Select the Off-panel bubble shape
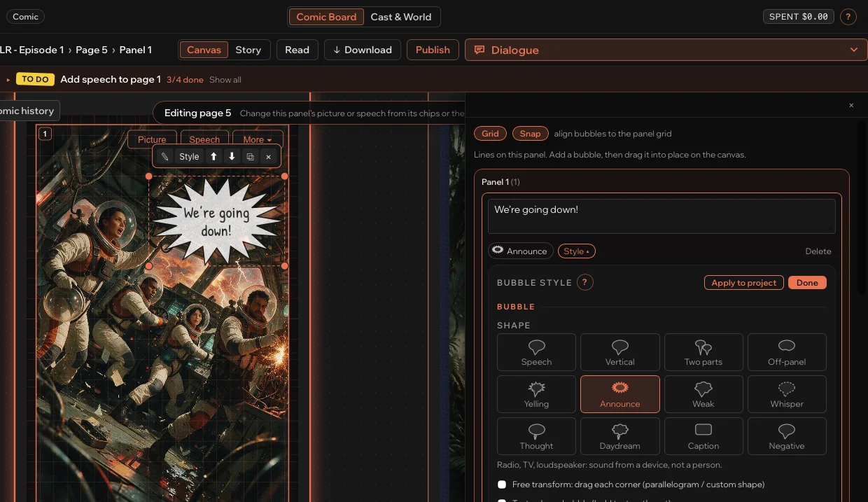This screenshot has width=868, height=502. pos(787,352)
